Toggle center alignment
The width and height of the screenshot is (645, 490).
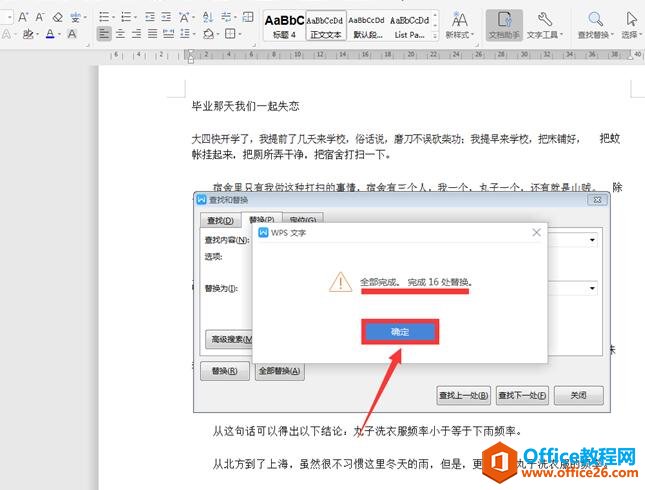(120, 34)
